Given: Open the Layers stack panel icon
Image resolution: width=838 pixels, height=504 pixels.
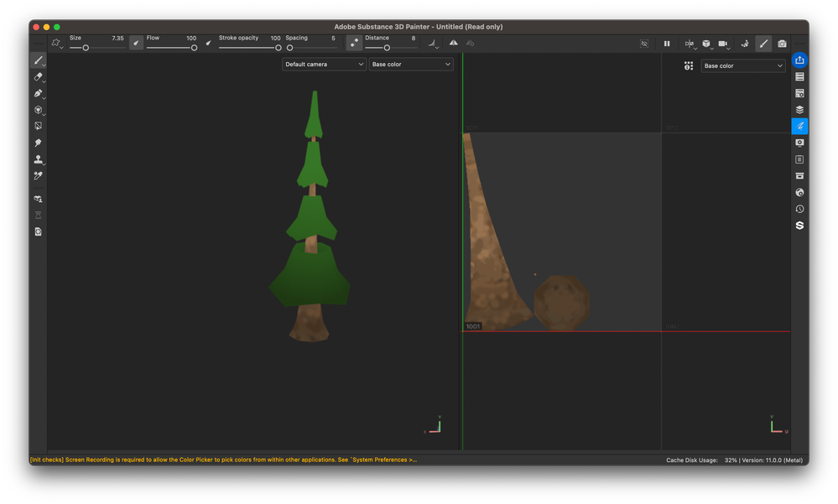Looking at the screenshot, I should click(799, 110).
